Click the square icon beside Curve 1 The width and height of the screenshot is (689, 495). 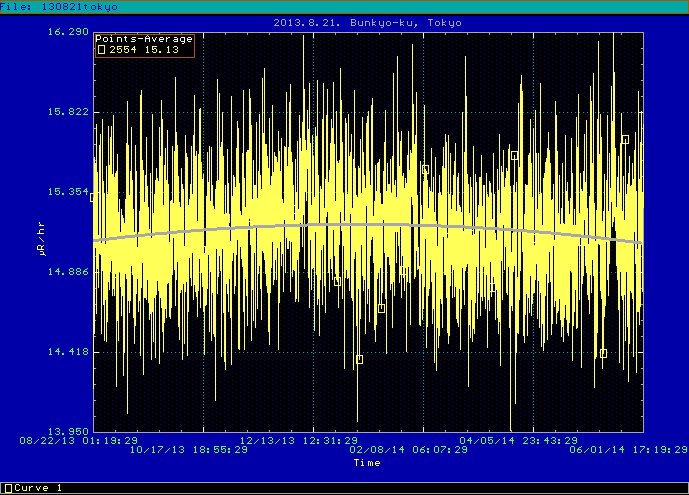point(7,488)
